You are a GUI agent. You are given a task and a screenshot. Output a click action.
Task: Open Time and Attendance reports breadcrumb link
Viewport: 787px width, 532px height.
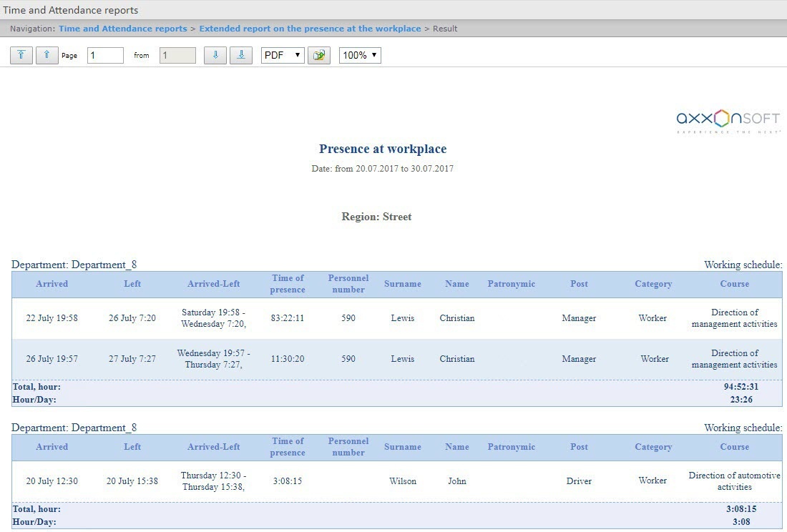(122, 29)
